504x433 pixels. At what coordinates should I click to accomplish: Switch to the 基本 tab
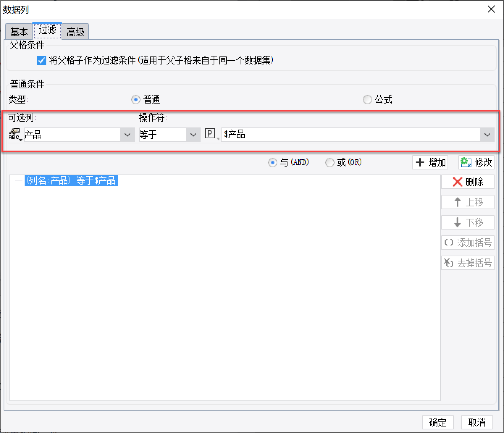[x=19, y=32]
